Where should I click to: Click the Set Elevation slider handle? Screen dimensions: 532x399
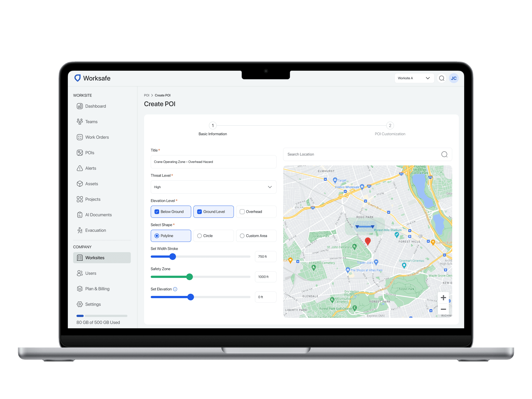pos(191,297)
